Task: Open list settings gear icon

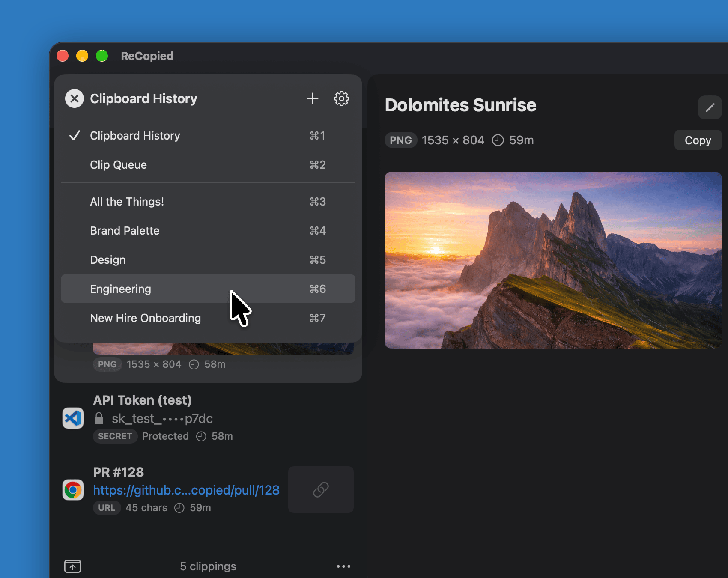Action: point(342,99)
